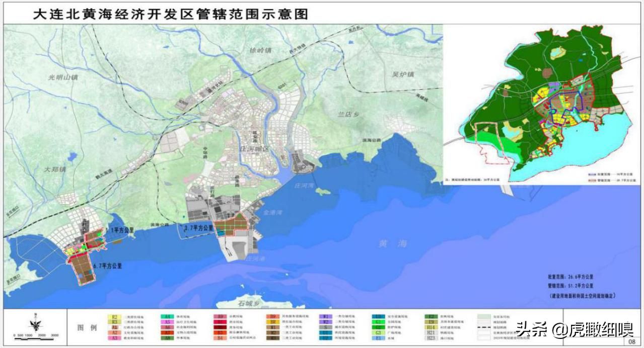This screenshot has height=348, width=644.
Task: Select the 大郑镇 town label
Action: pyautogui.click(x=55, y=169)
